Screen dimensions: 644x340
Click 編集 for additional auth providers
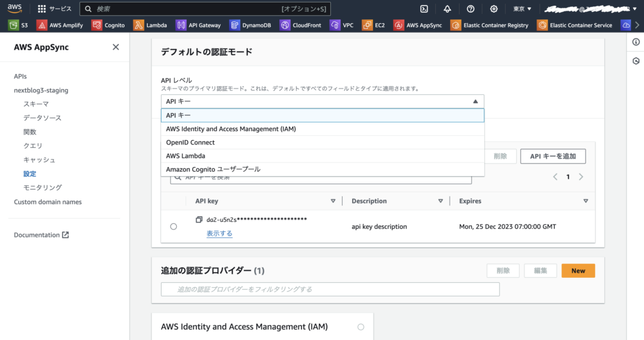(x=540, y=271)
